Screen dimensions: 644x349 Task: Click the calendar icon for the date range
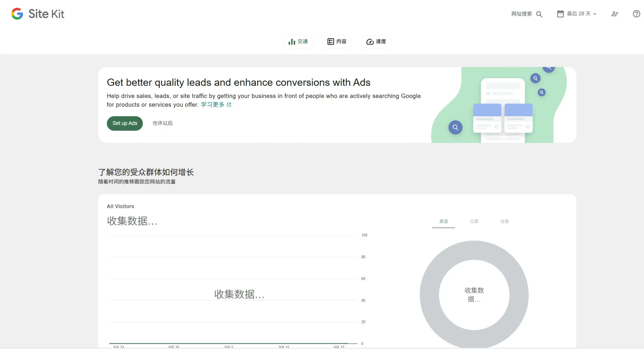560,14
